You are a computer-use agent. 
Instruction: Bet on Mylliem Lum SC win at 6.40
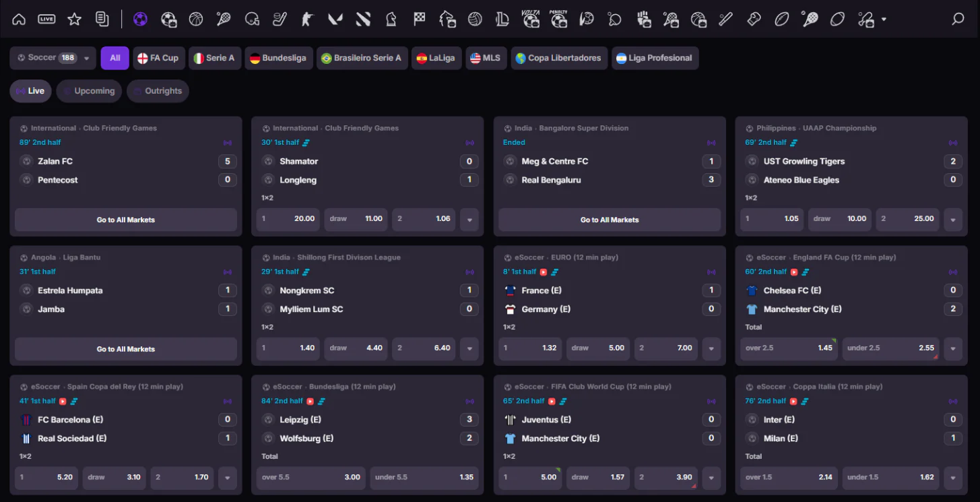point(424,348)
